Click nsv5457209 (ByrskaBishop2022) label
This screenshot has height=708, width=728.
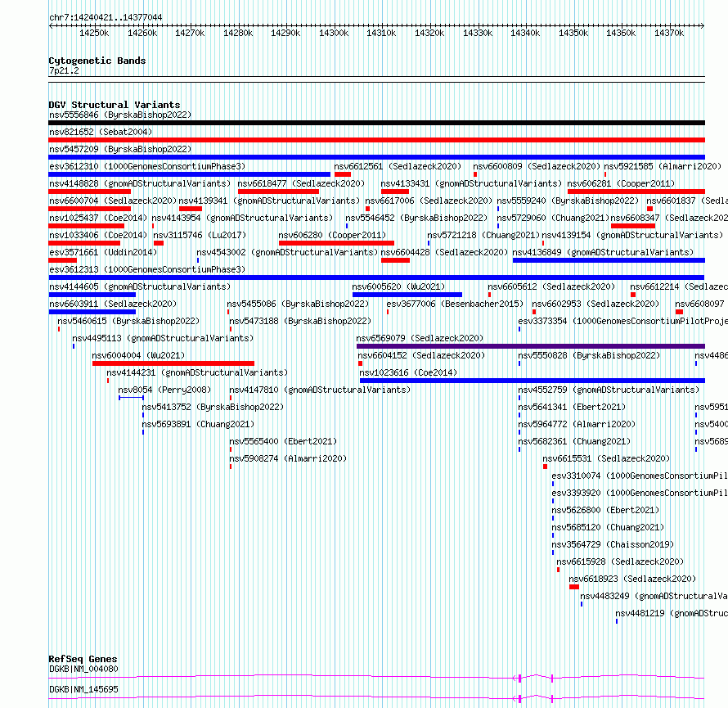pyautogui.click(x=120, y=149)
